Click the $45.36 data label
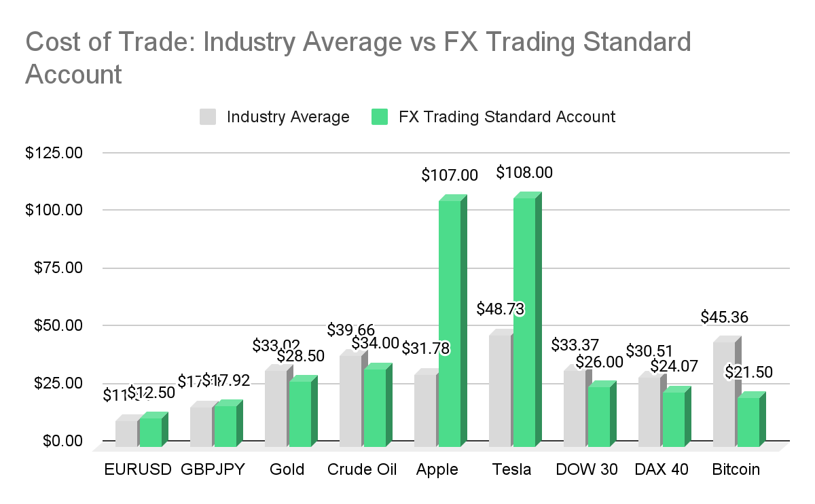The image size is (815, 504). pyautogui.click(x=724, y=317)
